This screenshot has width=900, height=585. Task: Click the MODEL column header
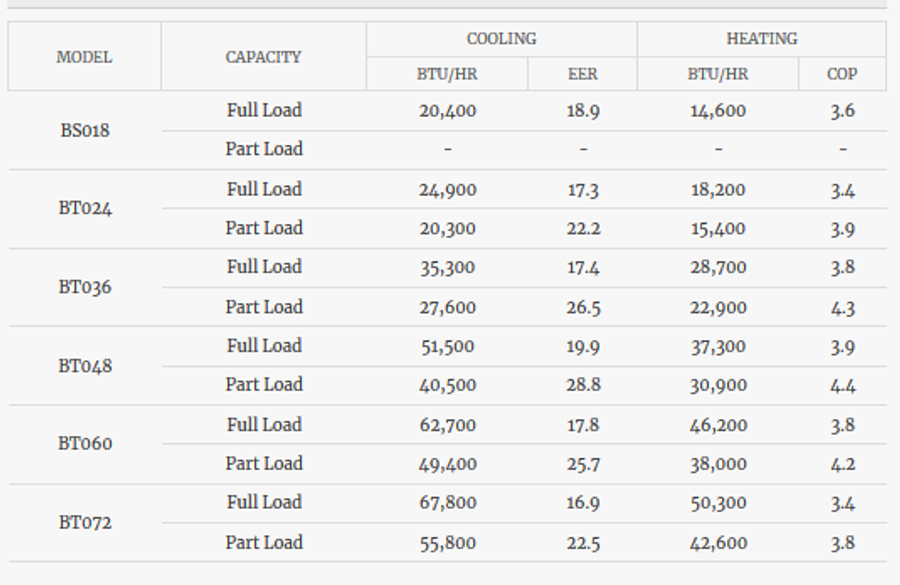84,57
